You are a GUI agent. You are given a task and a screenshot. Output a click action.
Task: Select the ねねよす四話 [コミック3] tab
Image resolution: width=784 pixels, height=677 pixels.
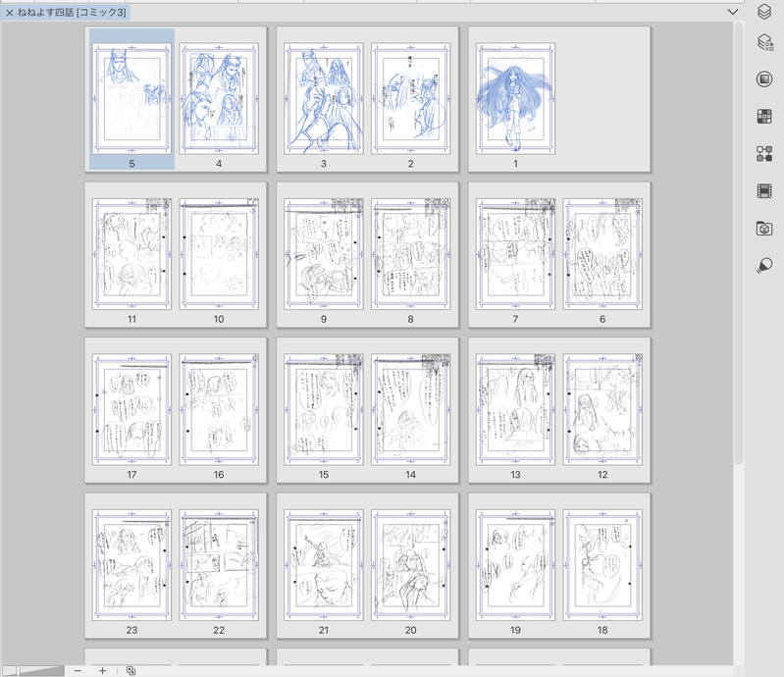[66, 13]
